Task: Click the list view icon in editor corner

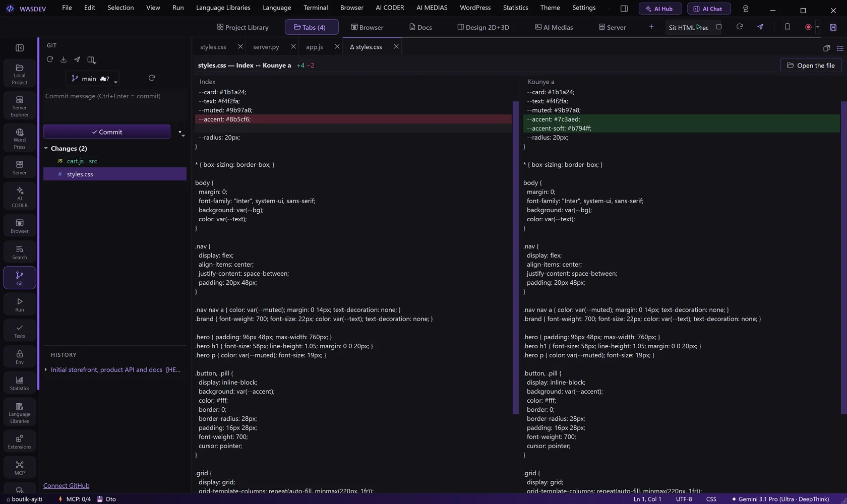Action: click(x=840, y=48)
